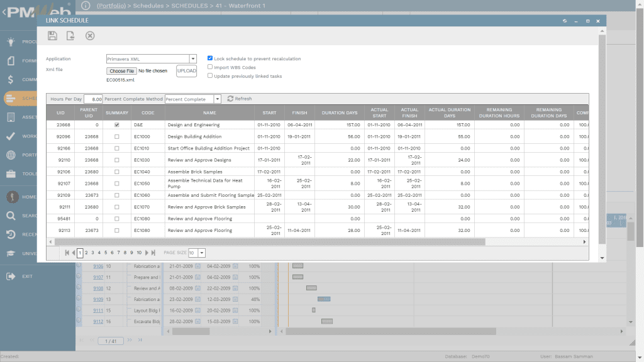Click the refresh icon in dialog title bar

tap(565, 21)
